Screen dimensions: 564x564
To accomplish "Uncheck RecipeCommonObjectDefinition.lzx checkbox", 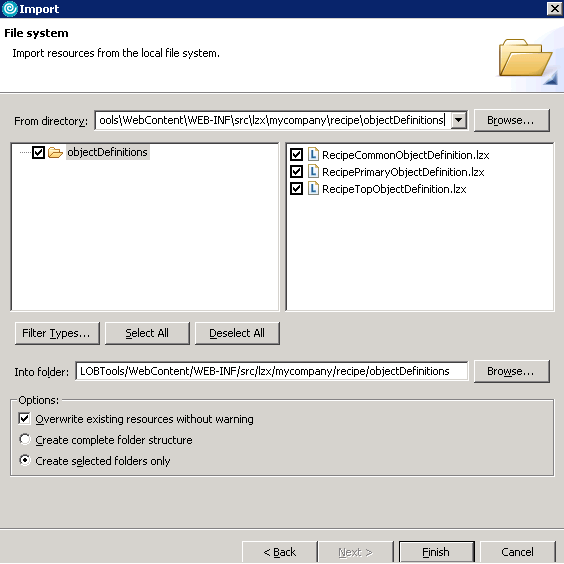I will (296, 155).
